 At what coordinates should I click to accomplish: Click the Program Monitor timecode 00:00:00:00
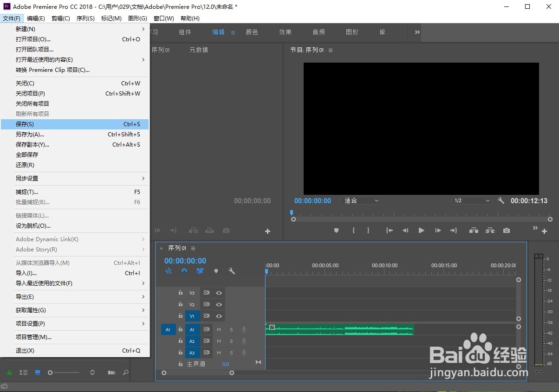pyautogui.click(x=312, y=201)
